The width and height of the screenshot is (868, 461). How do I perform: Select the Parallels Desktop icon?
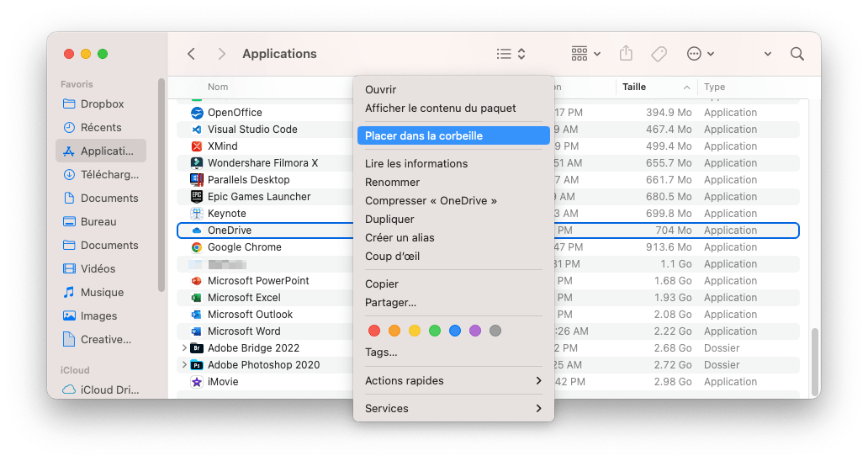tap(197, 180)
